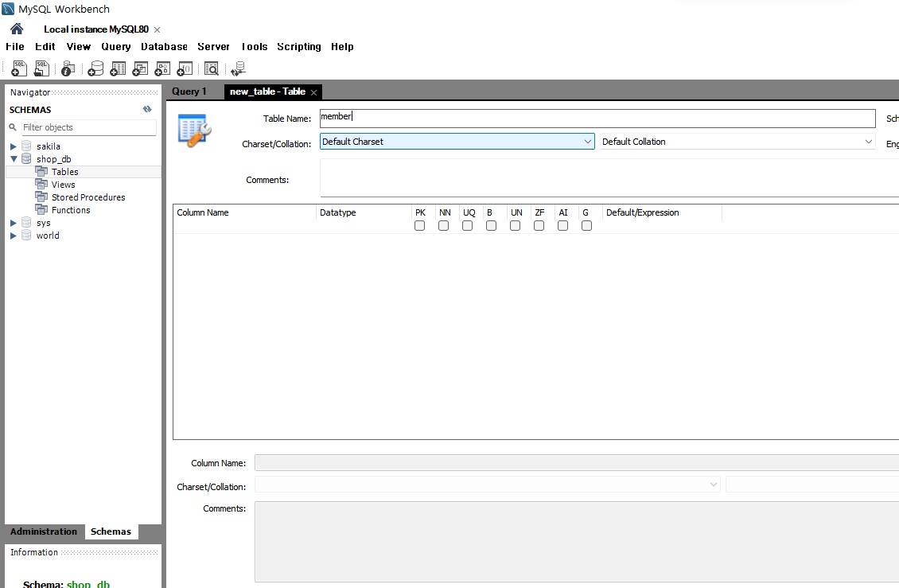Close Local instance MySQL80 connection tab
This screenshot has width=899, height=588.
point(157,29)
